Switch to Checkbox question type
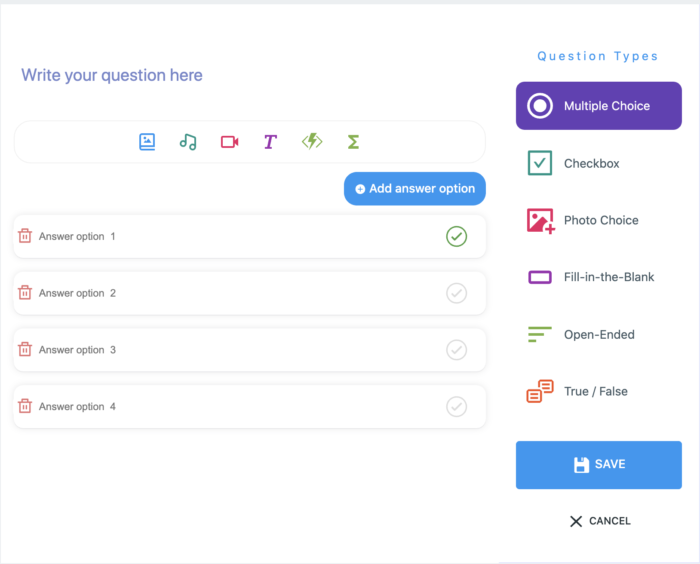Screen dimensions: 700x564 point(590,163)
